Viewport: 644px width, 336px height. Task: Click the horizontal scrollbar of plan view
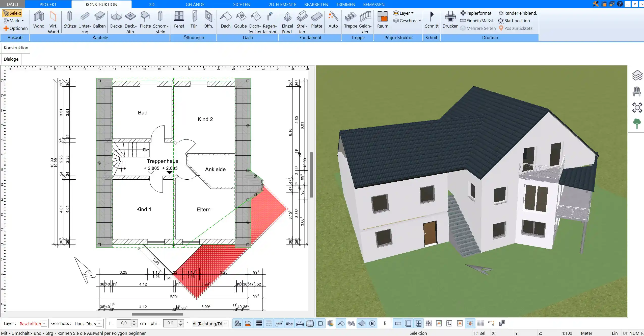[x=157, y=314]
